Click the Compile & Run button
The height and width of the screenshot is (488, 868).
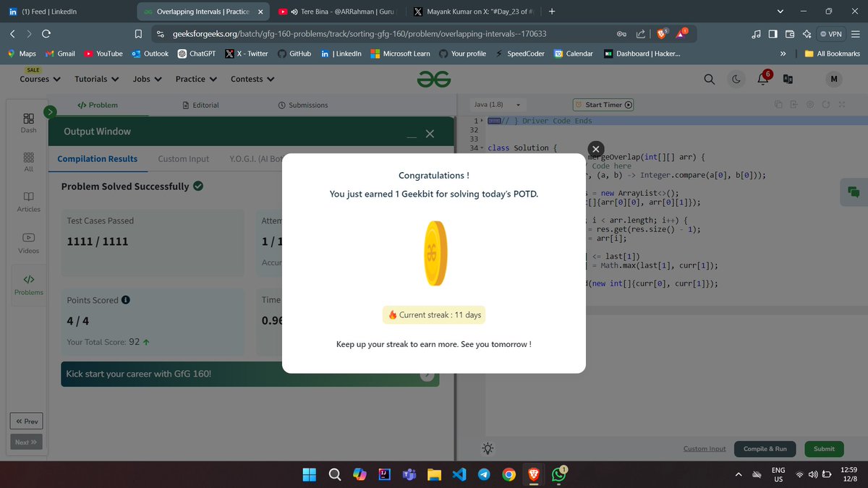(765, 448)
